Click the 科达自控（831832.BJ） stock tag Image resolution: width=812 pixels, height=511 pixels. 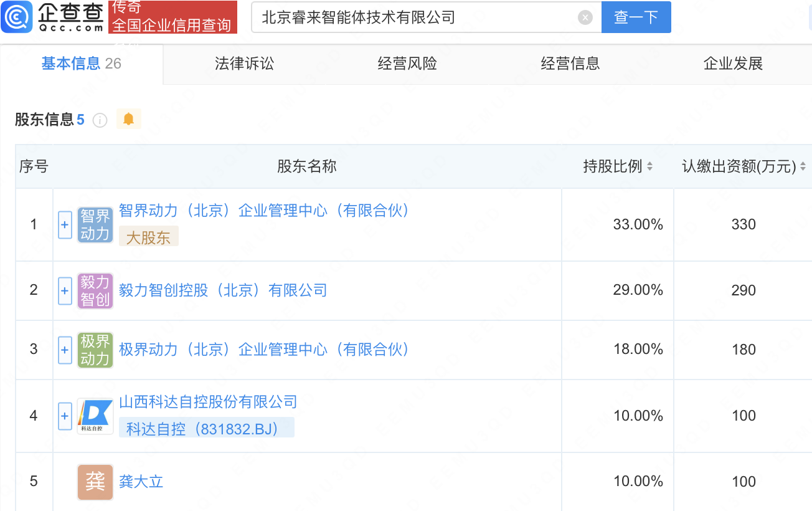click(x=206, y=428)
